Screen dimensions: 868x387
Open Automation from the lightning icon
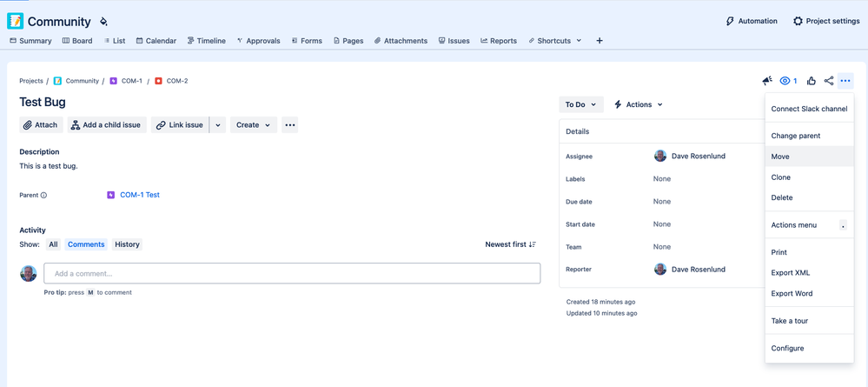(752, 21)
